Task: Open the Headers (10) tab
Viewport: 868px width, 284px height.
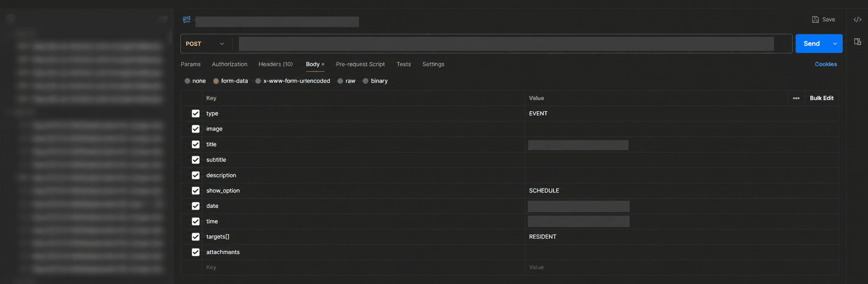Action: (276, 64)
